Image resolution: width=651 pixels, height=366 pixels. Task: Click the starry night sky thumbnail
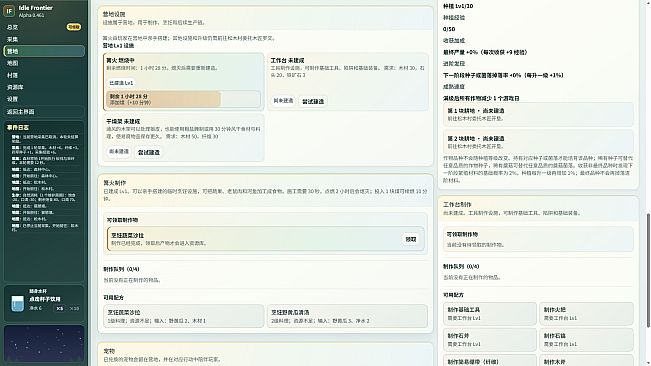pos(44,344)
